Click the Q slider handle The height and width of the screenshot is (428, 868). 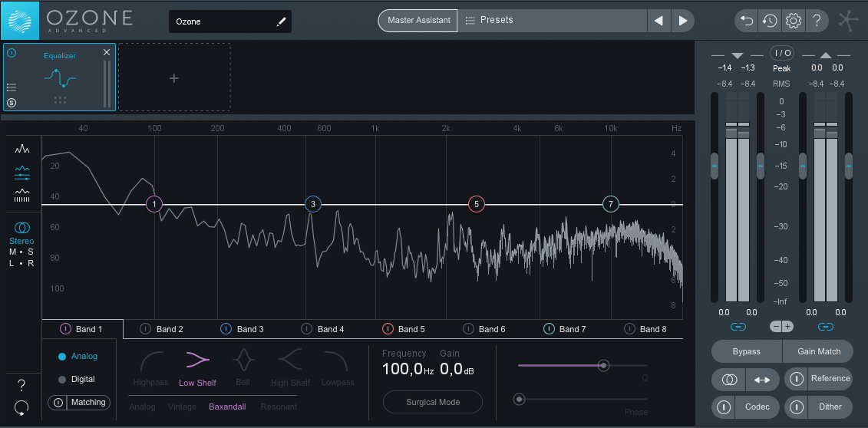coord(603,365)
